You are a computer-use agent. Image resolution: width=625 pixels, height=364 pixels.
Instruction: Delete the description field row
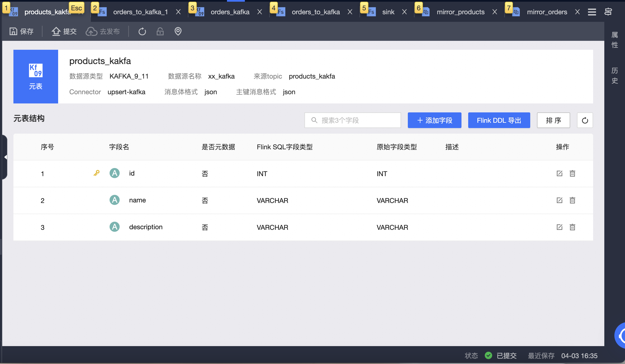(x=572, y=227)
